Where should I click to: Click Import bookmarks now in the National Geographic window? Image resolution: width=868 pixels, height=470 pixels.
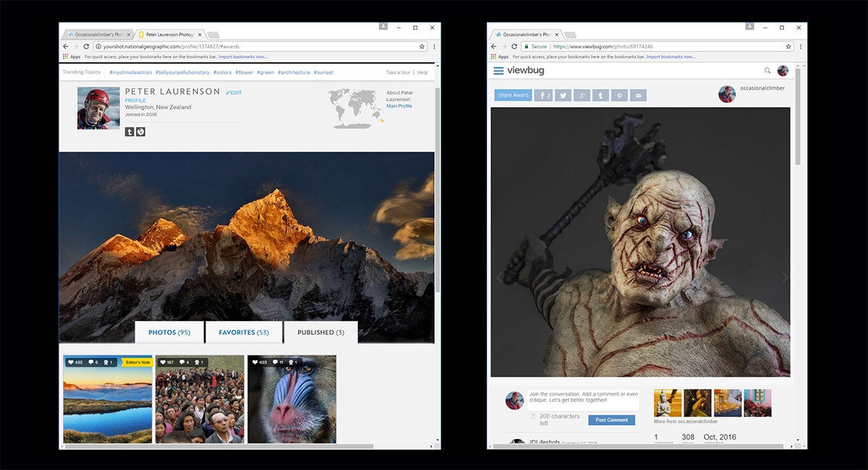coord(243,56)
